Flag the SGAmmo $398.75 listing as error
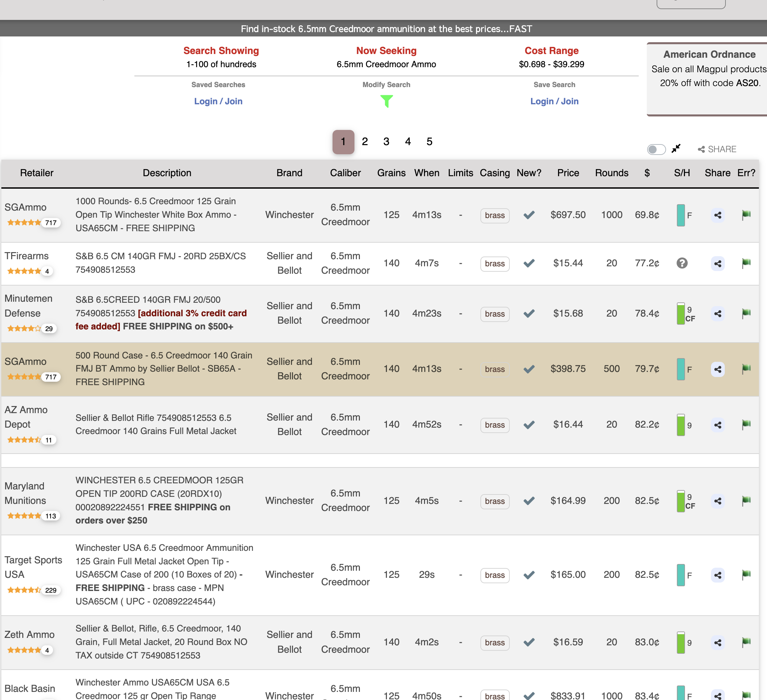Image resolution: width=767 pixels, height=700 pixels. coord(746,369)
